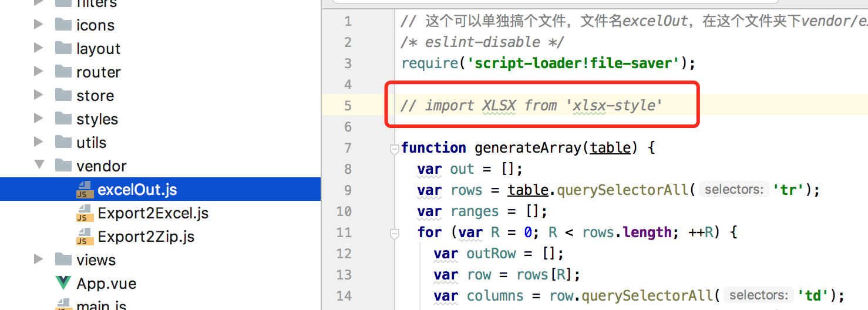Click 'var out = [];' on line 8
868x310 pixels.
[470, 169]
